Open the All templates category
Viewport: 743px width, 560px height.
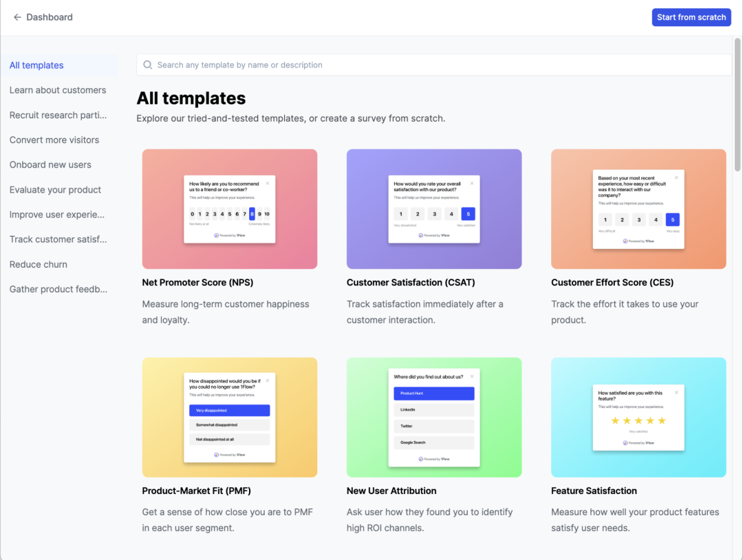(36, 65)
